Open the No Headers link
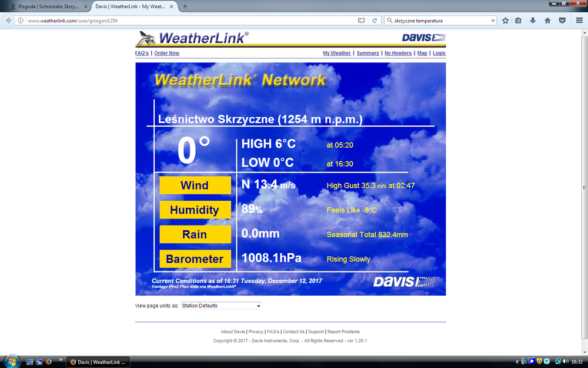The width and height of the screenshot is (588, 368). [x=398, y=53]
